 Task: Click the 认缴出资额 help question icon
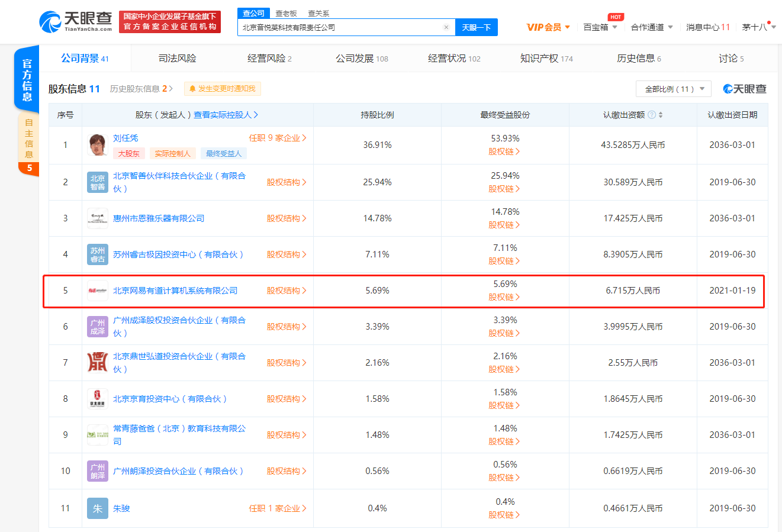pos(652,115)
